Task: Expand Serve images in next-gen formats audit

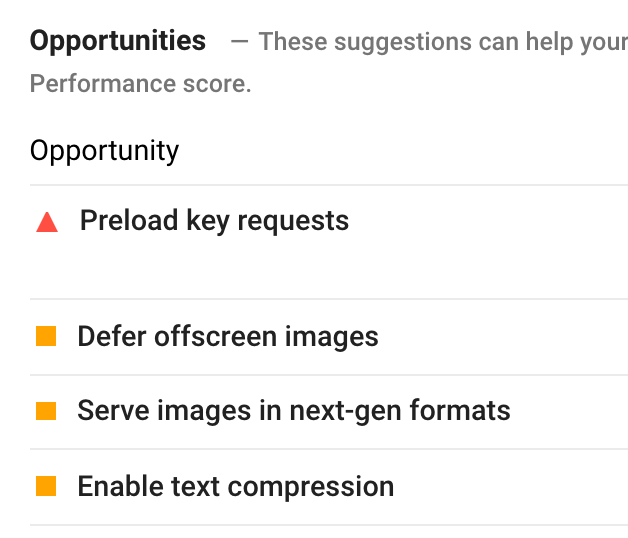Action: 293,411
